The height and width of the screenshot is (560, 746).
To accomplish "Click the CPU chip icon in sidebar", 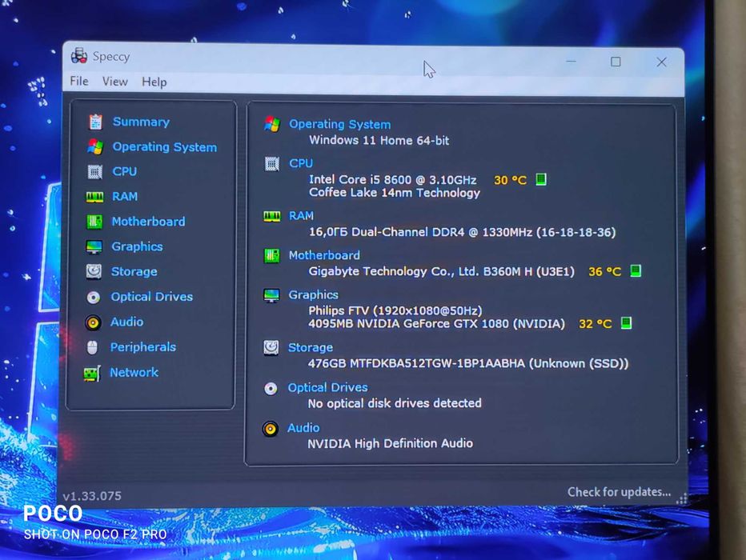I will 94,172.
